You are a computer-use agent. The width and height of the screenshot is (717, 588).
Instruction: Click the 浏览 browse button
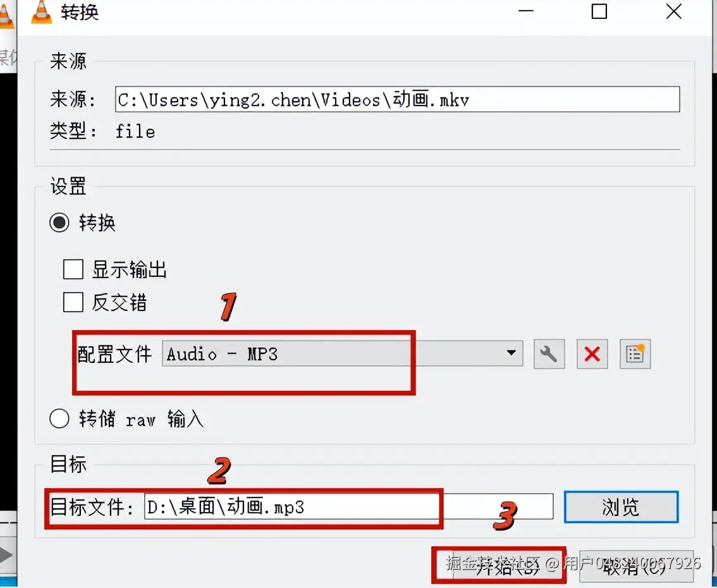click(621, 506)
